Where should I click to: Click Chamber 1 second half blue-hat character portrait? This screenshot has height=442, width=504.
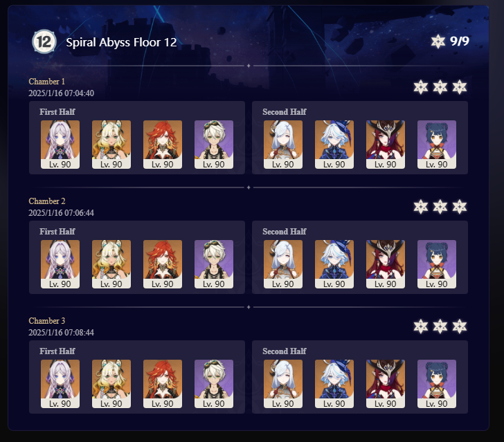pyautogui.click(x=334, y=145)
